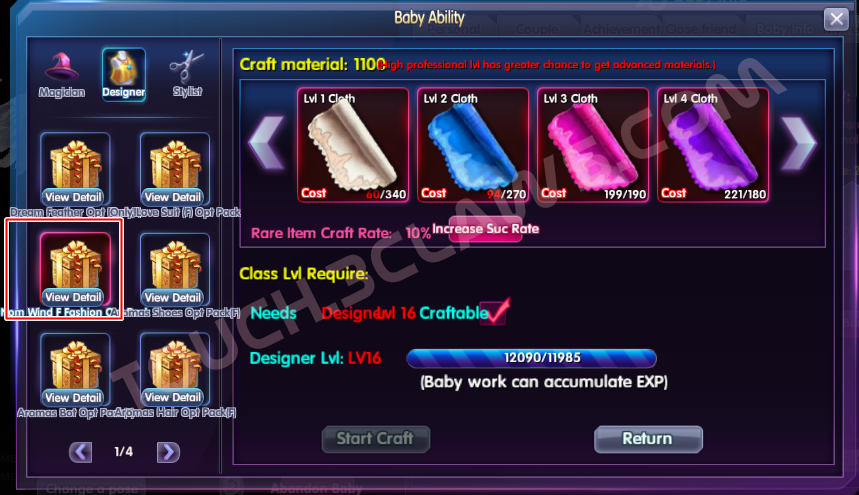Image resolution: width=859 pixels, height=495 pixels.
Task: Click the Increase Suc Rate button
Action: 485,229
